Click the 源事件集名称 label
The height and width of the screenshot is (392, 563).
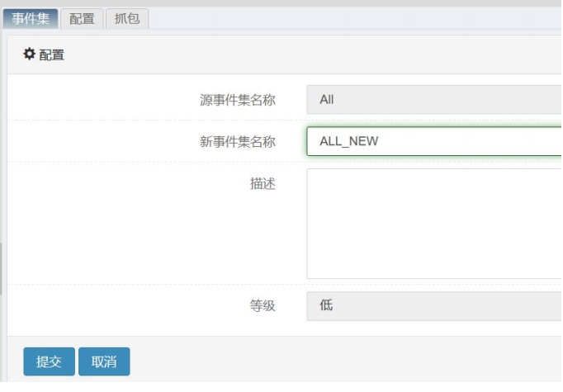[x=238, y=100]
